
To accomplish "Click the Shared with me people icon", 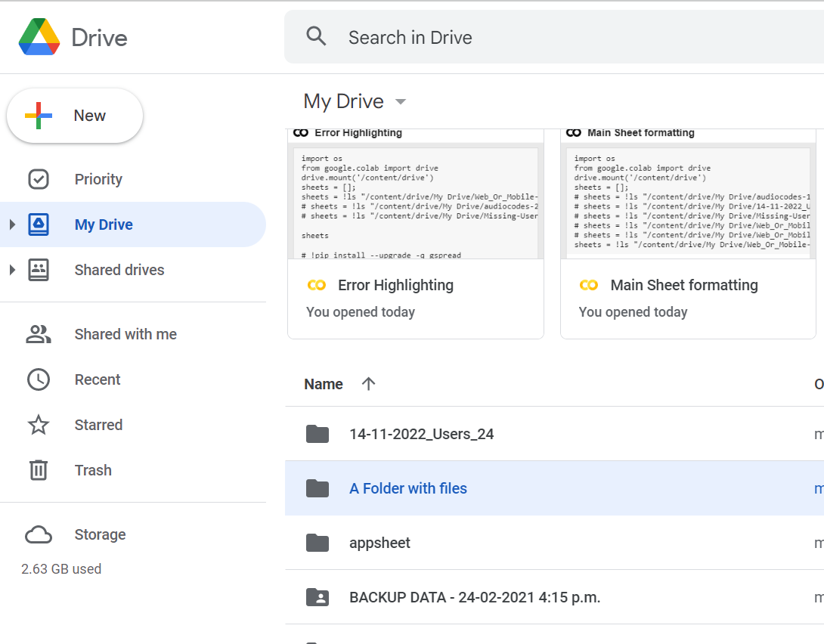I will point(39,333).
